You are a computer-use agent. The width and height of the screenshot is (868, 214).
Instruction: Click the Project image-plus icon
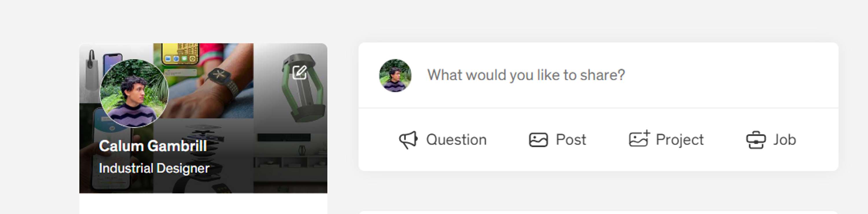coord(639,139)
